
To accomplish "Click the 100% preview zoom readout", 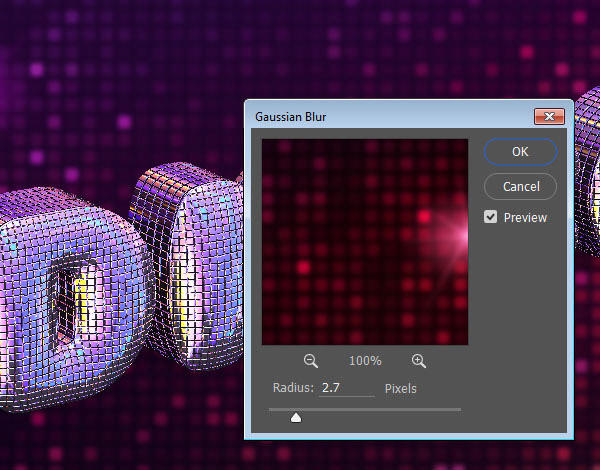I will click(x=365, y=361).
